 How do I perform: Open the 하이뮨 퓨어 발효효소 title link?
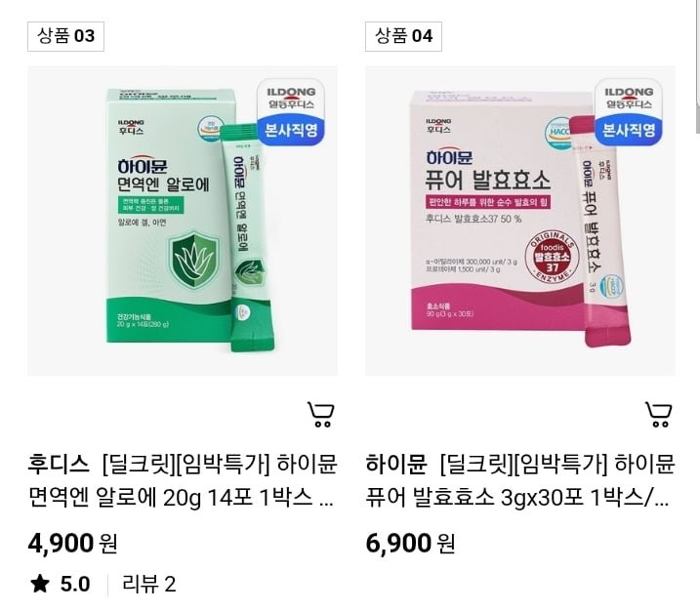(x=520, y=481)
